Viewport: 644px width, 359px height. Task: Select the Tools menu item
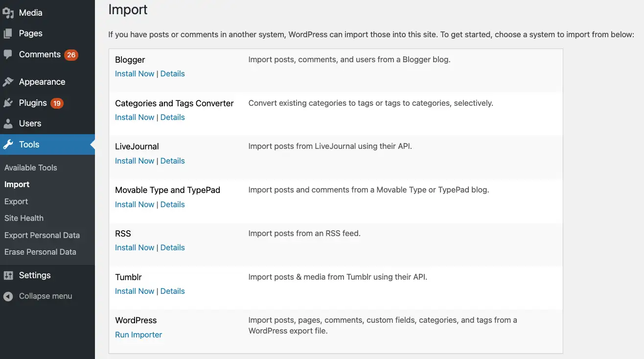coord(47,144)
